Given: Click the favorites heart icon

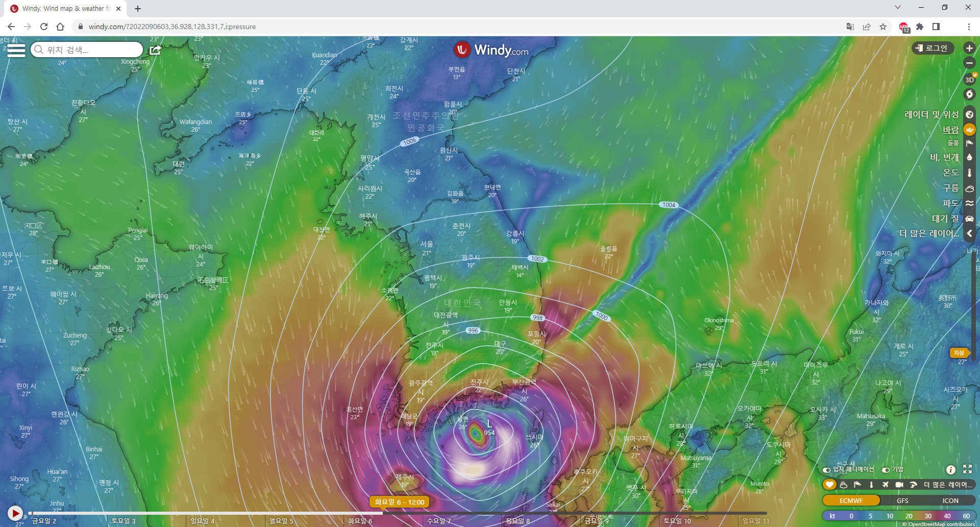Looking at the screenshot, I should tap(829, 485).
